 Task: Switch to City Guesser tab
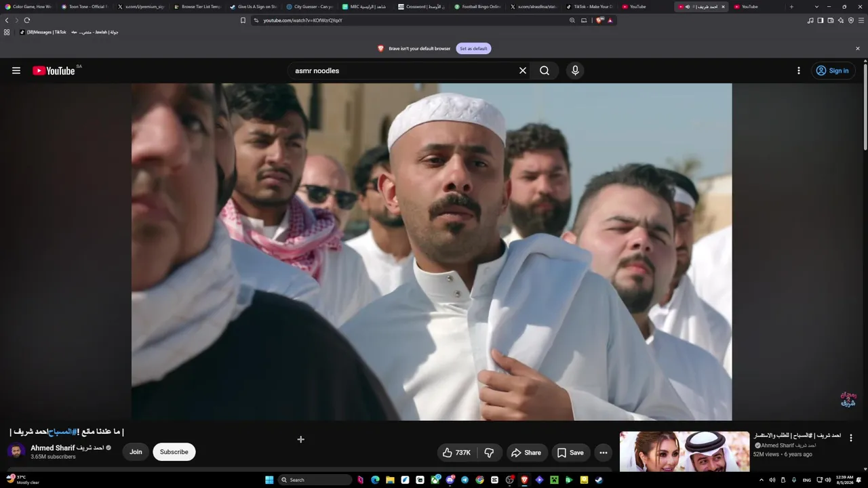coord(309,7)
